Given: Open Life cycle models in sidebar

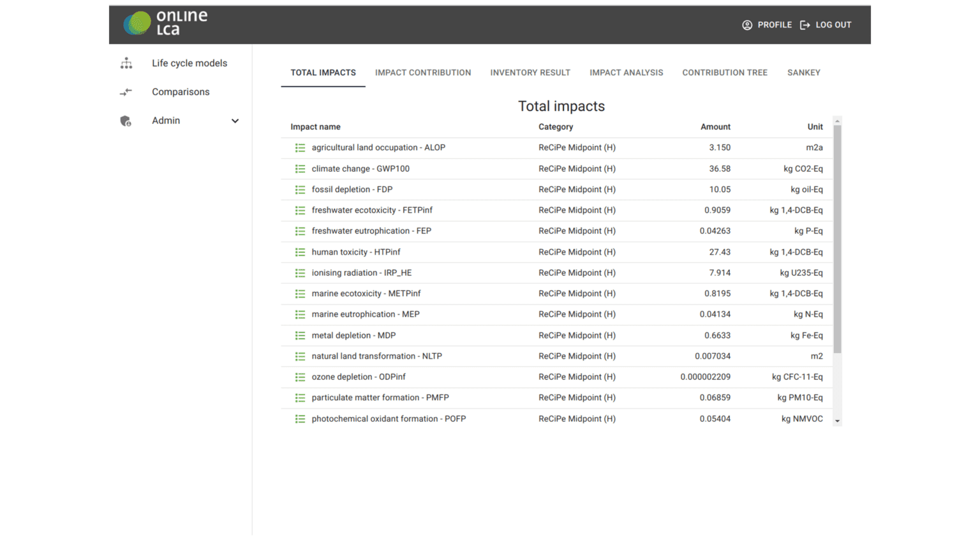Looking at the screenshot, I should click(x=189, y=63).
